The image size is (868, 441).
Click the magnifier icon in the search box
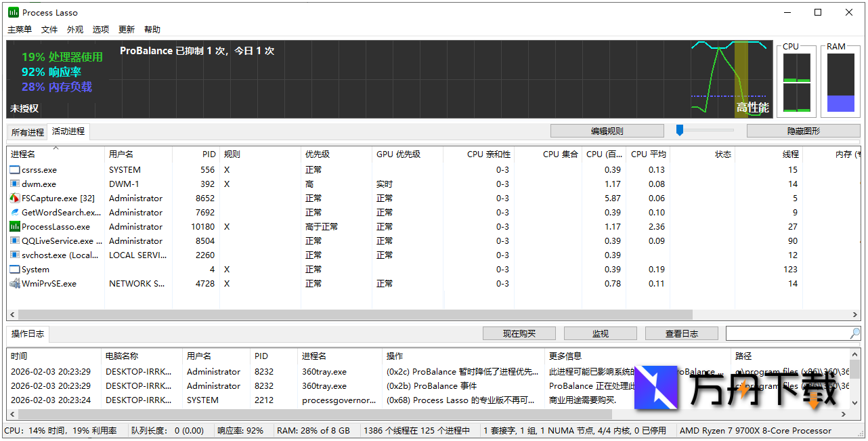click(x=854, y=333)
